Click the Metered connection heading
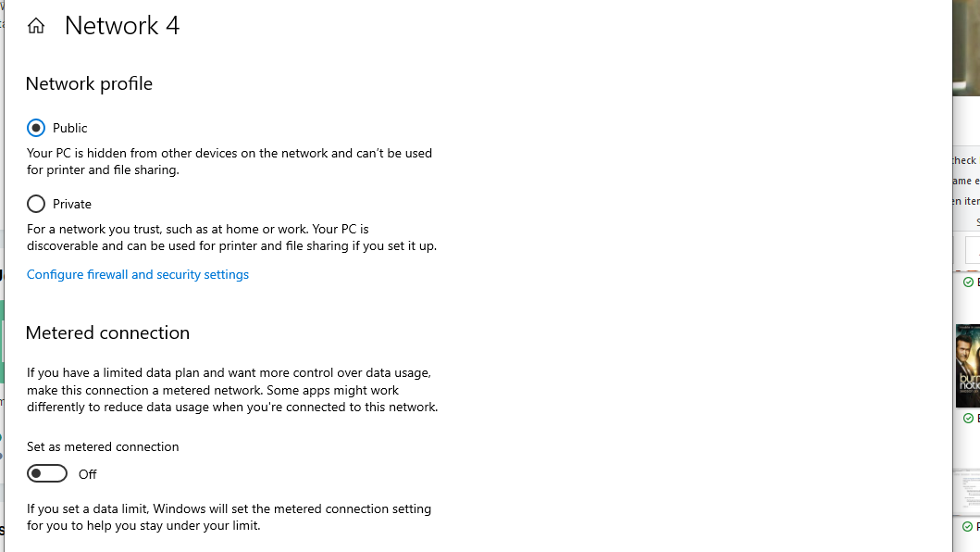Screen dimensions: 980x552 click(107, 332)
